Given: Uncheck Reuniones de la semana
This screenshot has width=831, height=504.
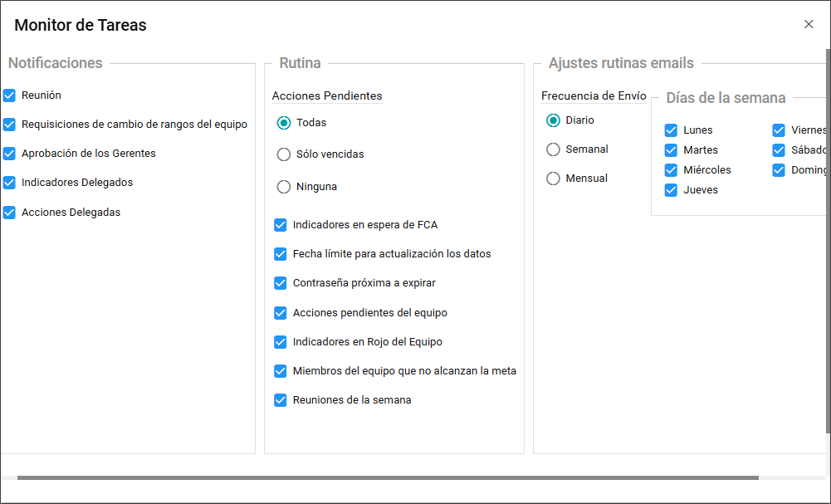Looking at the screenshot, I should click(x=281, y=400).
